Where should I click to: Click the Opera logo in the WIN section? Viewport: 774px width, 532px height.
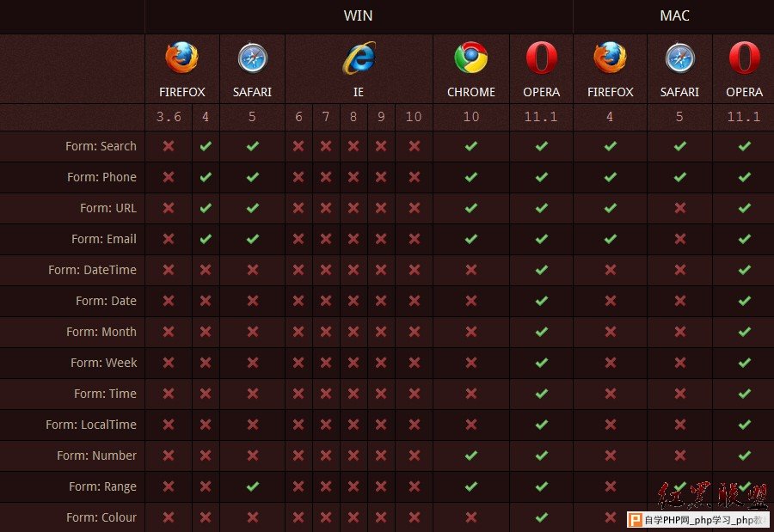click(x=542, y=58)
